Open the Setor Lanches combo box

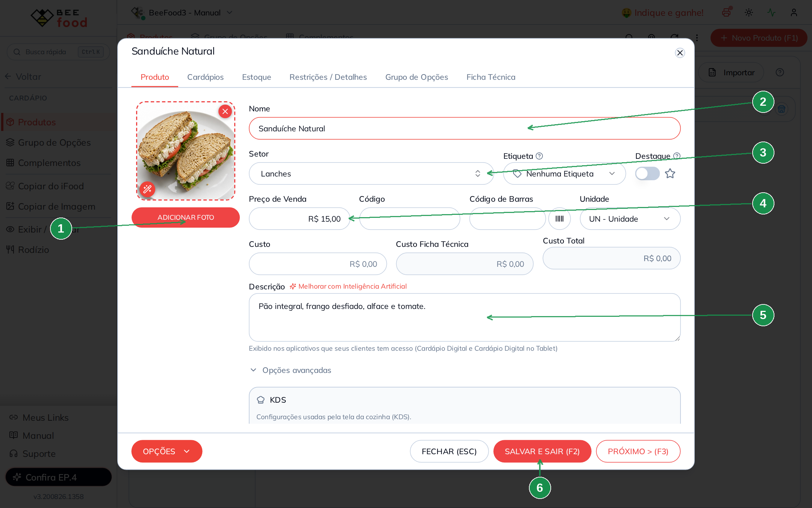(371, 173)
